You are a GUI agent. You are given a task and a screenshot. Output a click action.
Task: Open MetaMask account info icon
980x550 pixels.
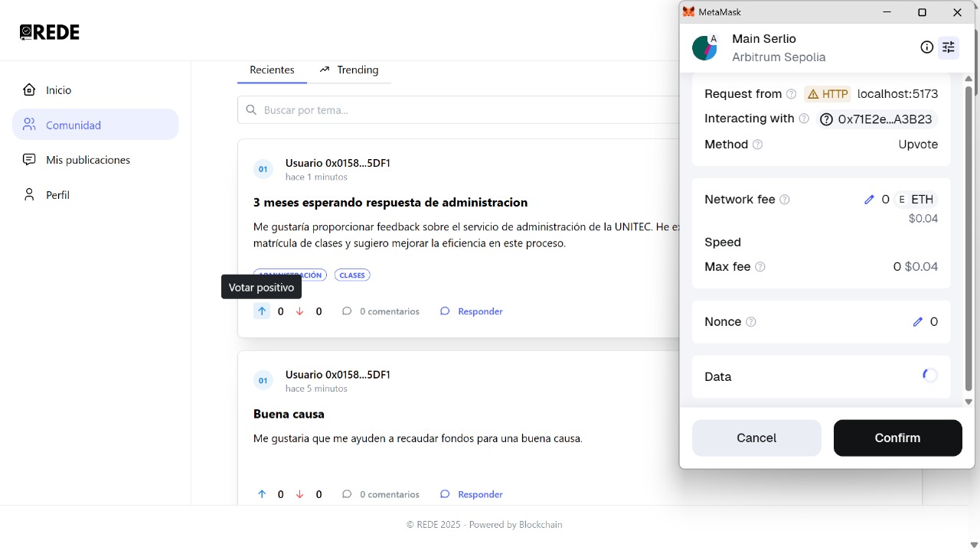(926, 47)
